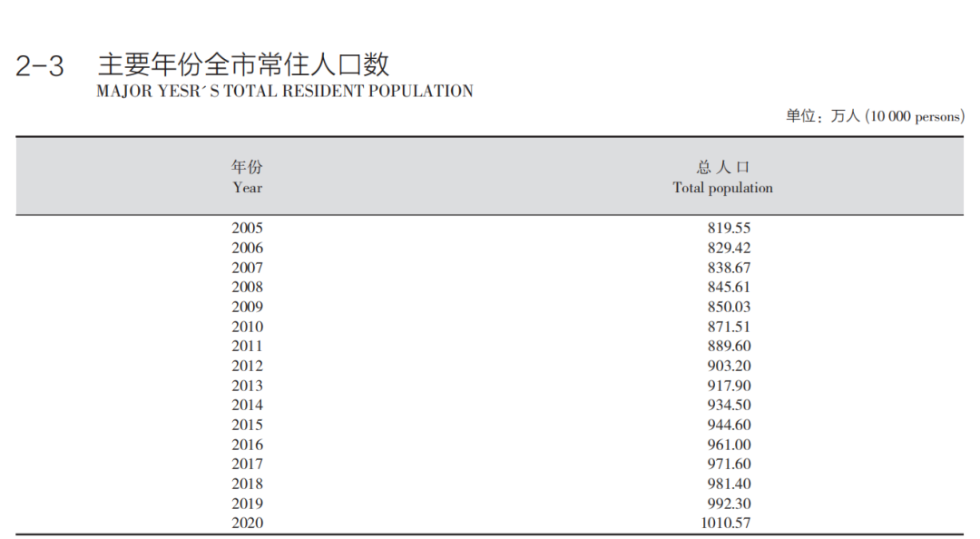Click the population value 944.60
Screen dimensions: 980x539
point(729,426)
